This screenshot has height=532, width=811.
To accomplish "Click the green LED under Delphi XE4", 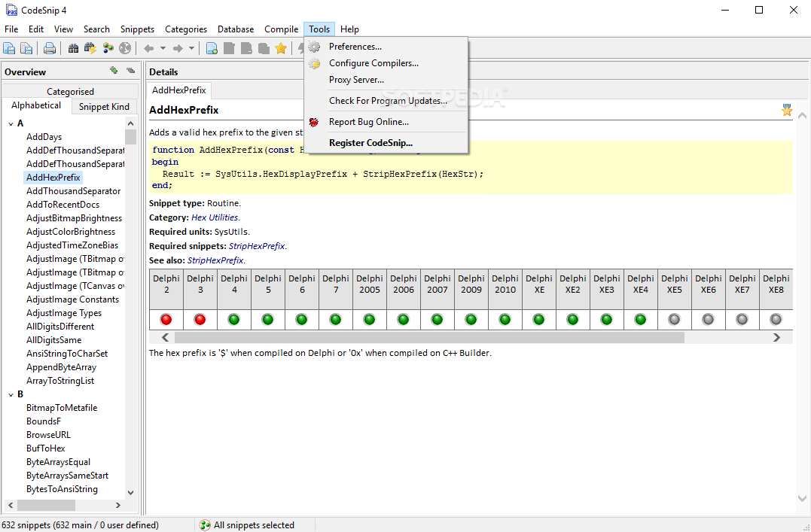I will (640, 320).
